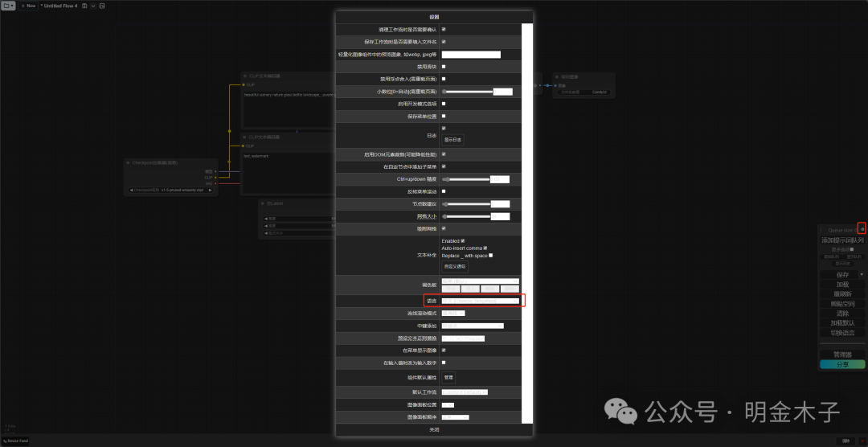Screen dimensions: 868x447
Task: Click the New workflow button
Action: (28, 6)
